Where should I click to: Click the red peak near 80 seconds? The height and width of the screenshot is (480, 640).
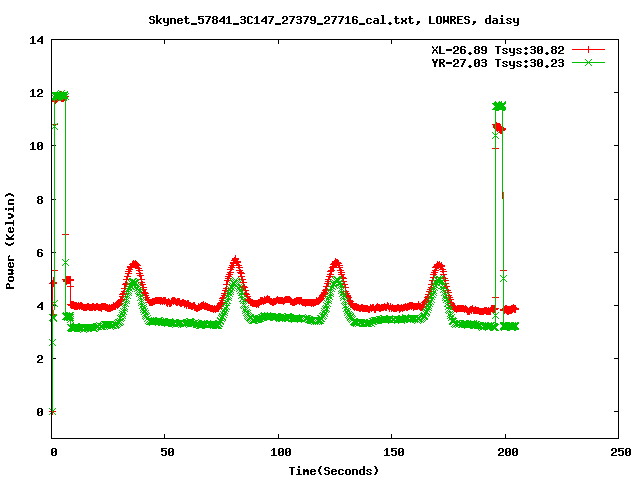click(x=236, y=261)
